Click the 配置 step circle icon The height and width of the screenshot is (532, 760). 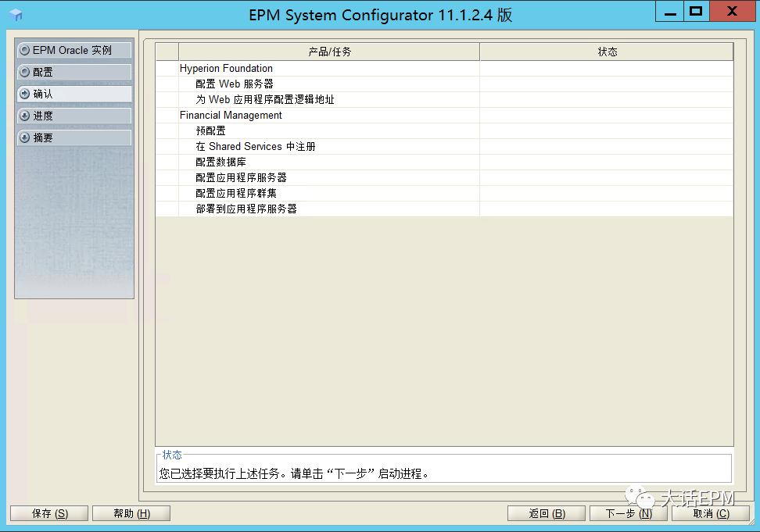[24, 72]
